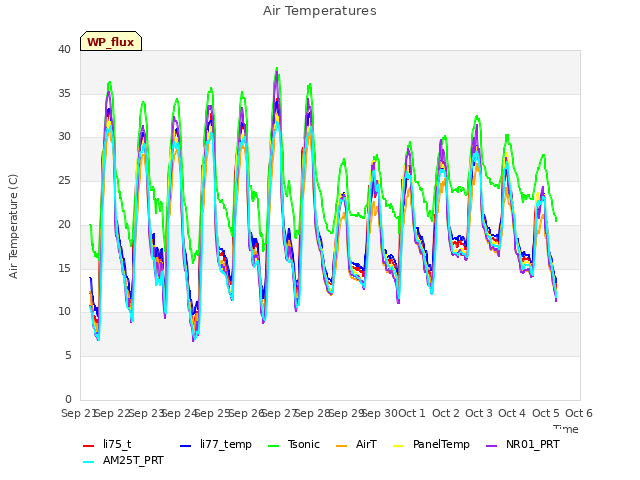Click the Air Temperatures chart title
The height and width of the screenshot is (480, 640).
(x=320, y=11)
